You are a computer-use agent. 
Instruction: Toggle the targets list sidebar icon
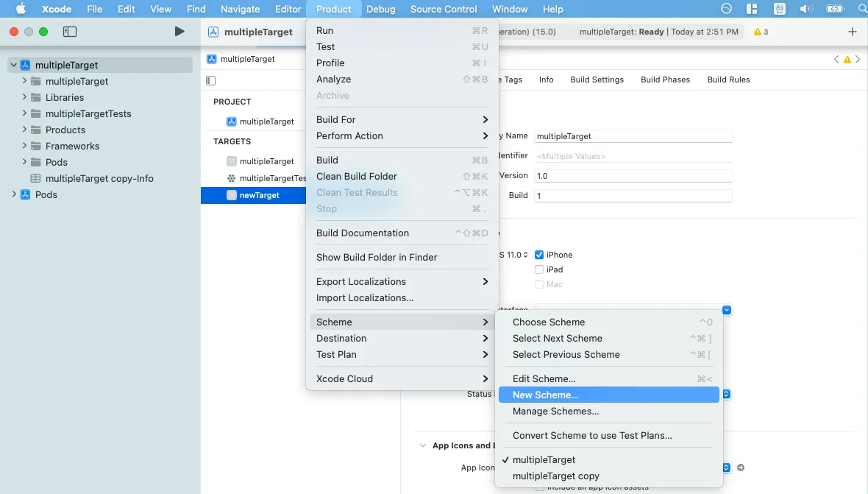tap(211, 80)
